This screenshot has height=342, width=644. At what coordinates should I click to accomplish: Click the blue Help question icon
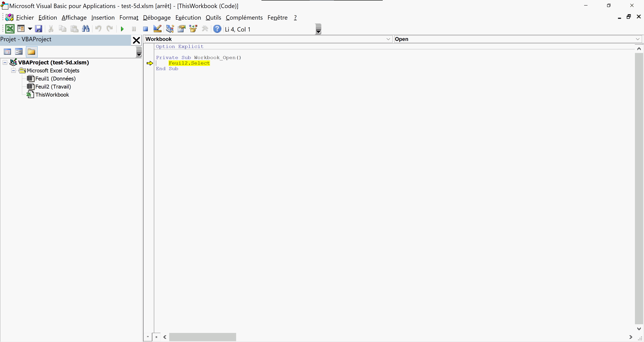[x=217, y=29]
